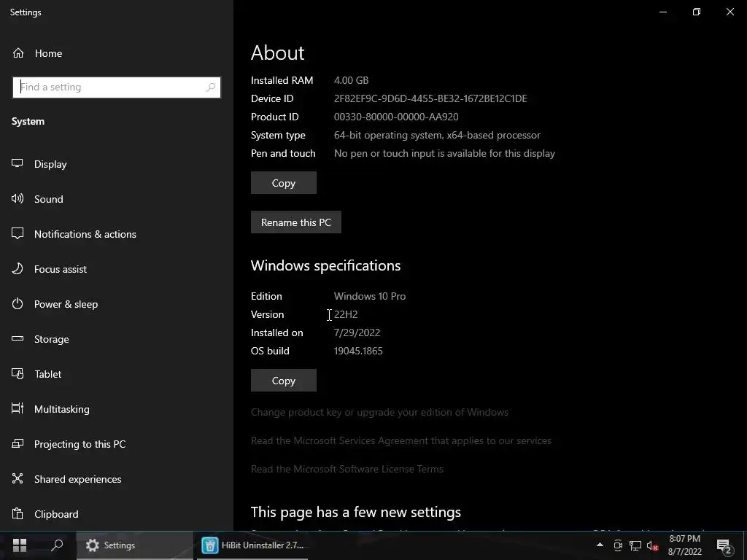747x560 pixels.
Task: Copy device specifications with upper Copy button
Action: [x=284, y=183]
